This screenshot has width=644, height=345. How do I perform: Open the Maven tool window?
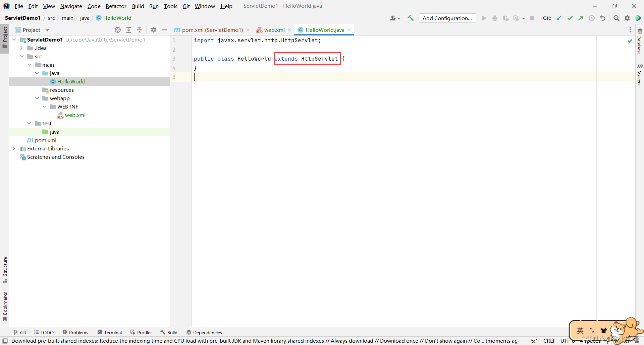640,74
